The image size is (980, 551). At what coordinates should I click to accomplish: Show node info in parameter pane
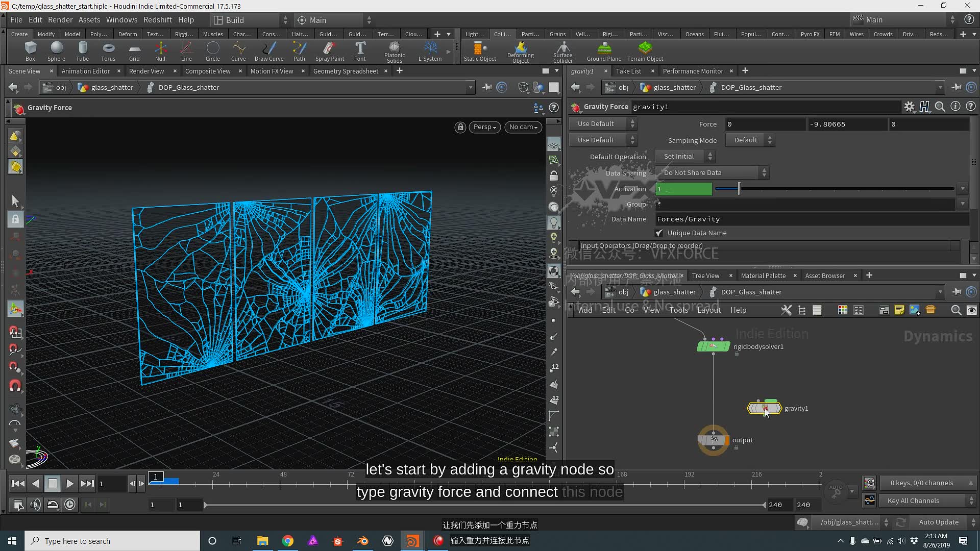click(x=955, y=106)
